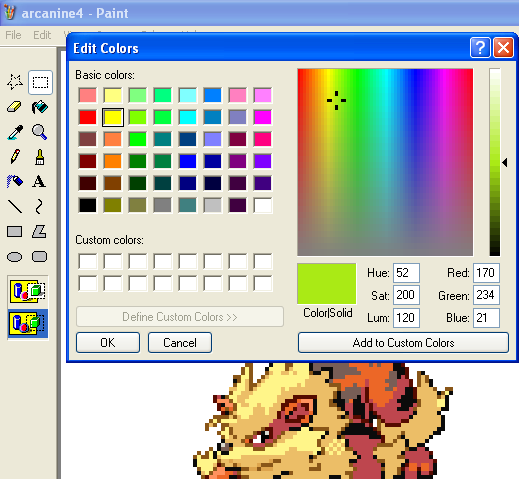Open the File menu
The width and height of the screenshot is (519, 479).
[x=13, y=35]
